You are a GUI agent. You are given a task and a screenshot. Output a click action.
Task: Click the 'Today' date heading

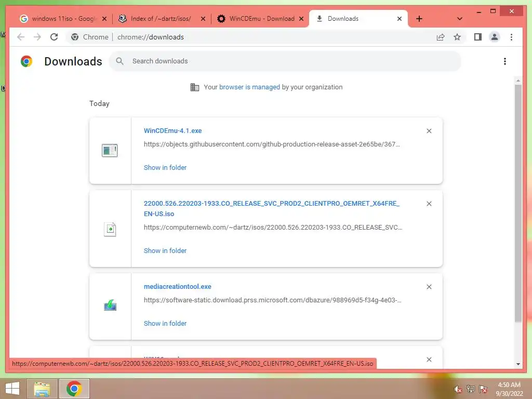tap(99, 103)
